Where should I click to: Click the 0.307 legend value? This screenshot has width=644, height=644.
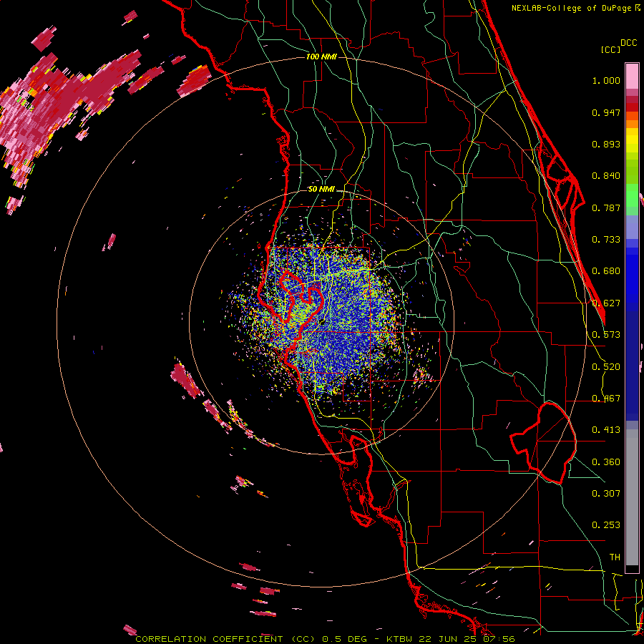606,494
